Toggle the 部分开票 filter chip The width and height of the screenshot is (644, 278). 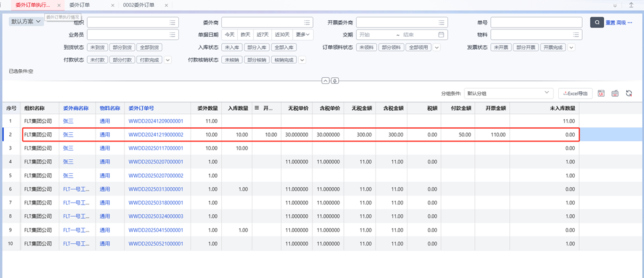coord(526,48)
